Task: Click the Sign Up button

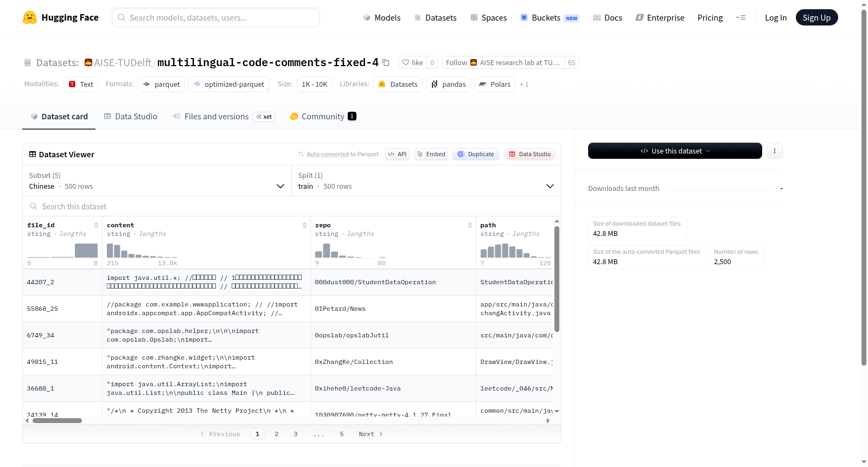Action: pos(816,17)
